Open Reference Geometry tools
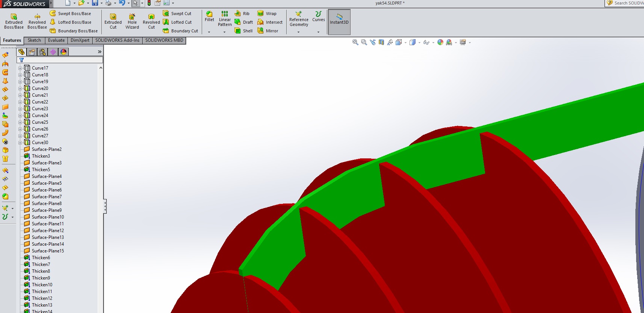Image resolution: width=644 pixels, height=313 pixels. (299, 19)
